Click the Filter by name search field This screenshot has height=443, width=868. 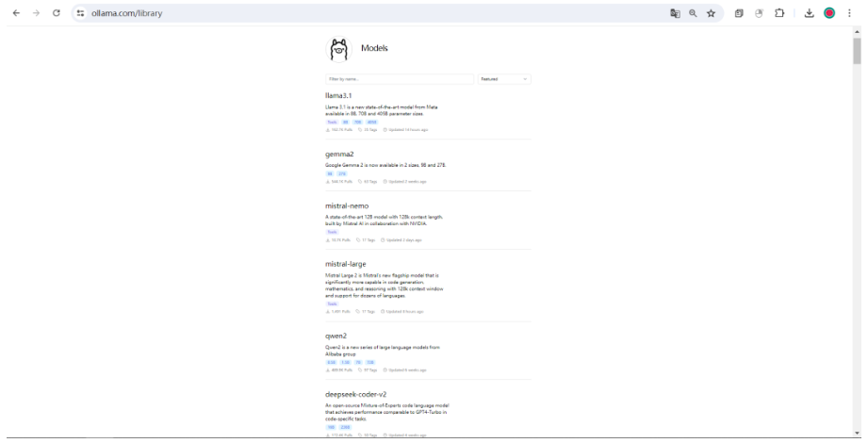400,79
